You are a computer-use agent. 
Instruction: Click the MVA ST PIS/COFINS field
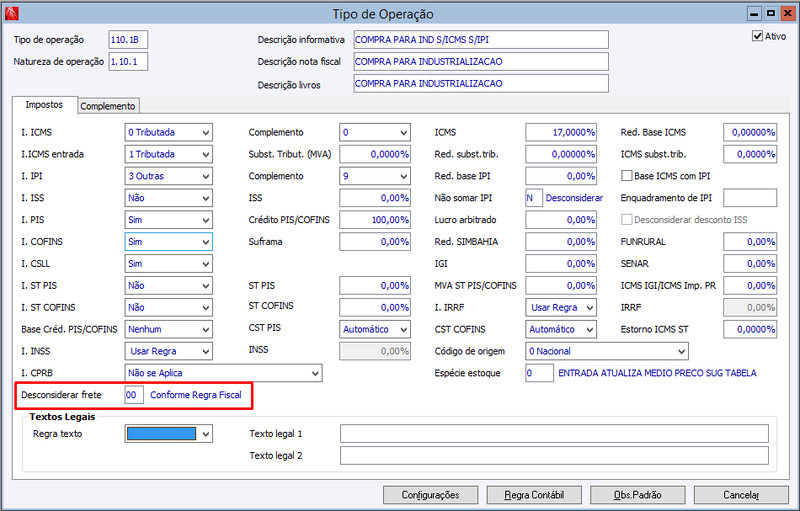561,286
